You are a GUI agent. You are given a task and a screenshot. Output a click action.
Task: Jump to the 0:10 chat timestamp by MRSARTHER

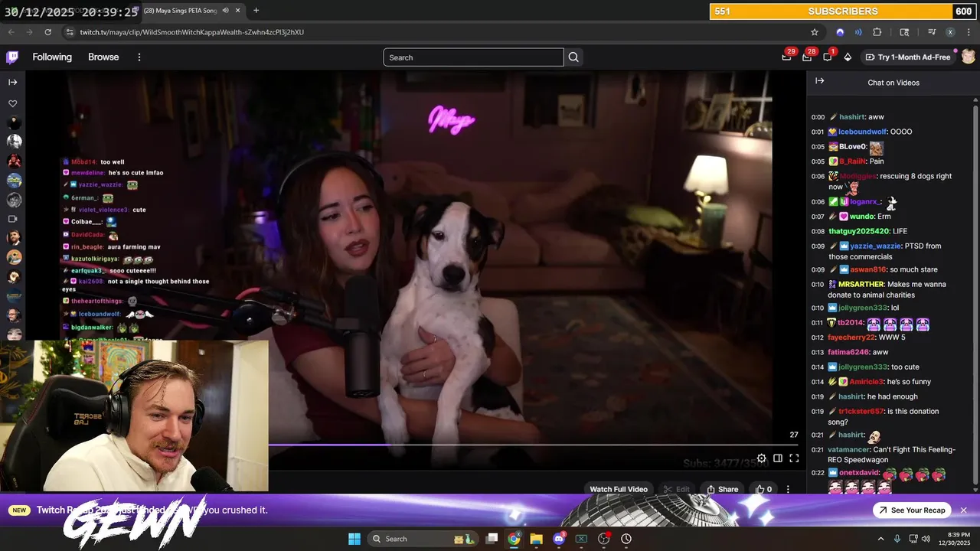pos(818,285)
